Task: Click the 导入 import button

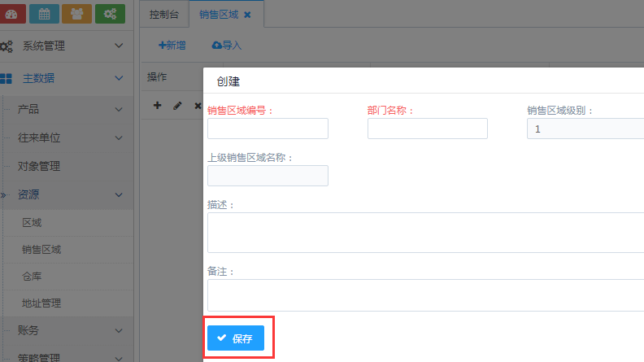Action: pyautogui.click(x=226, y=46)
